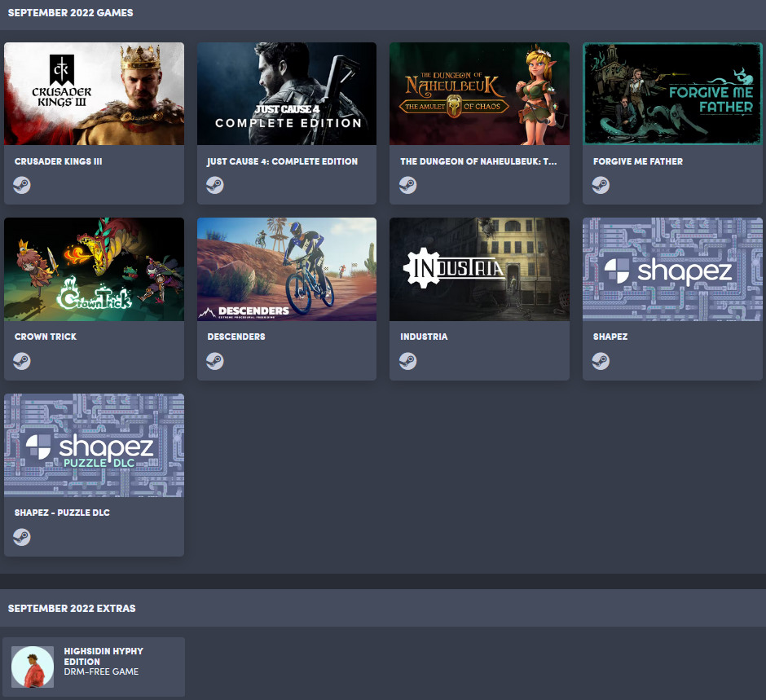This screenshot has width=766, height=700.
Task: Select the INDUSTRIA title
Action: (424, 337)
